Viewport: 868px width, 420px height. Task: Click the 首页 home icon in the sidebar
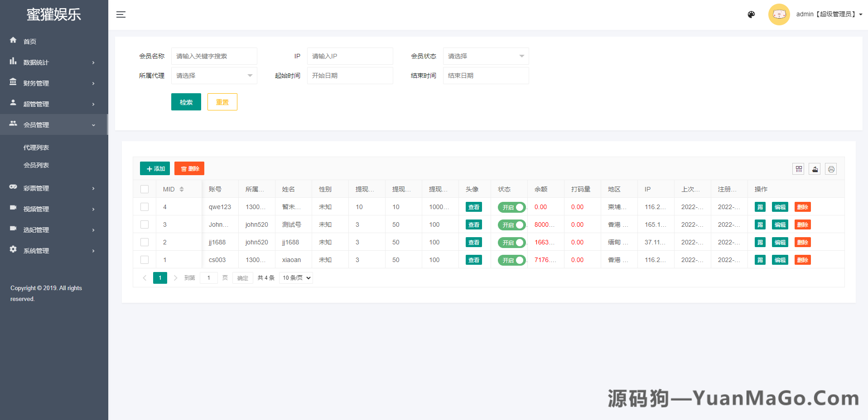click(x=13, y=41)
